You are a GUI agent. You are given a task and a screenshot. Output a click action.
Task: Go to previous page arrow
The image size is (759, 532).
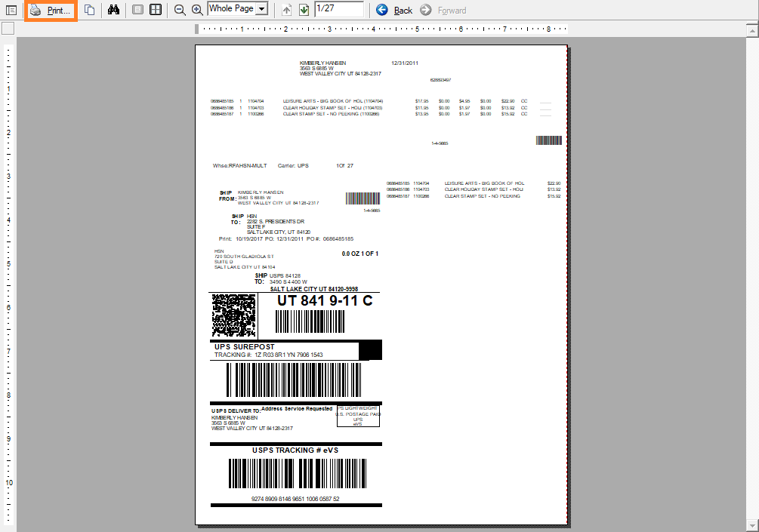tap(286, 10)
